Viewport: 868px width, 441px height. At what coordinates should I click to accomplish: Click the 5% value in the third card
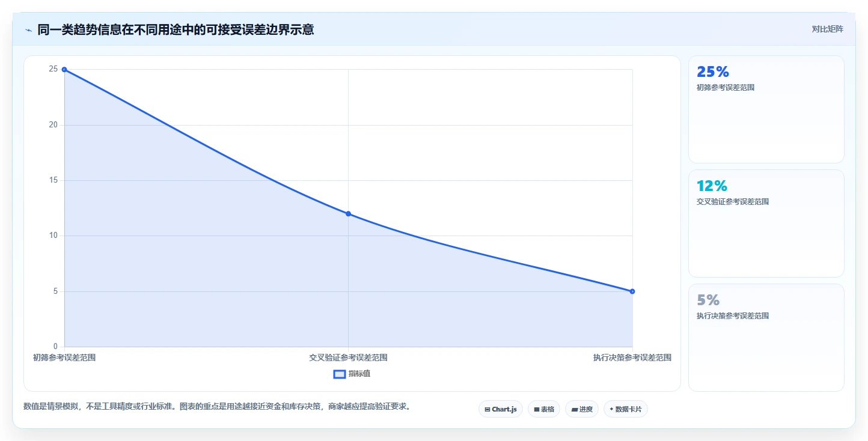click(x=708, y=300)
